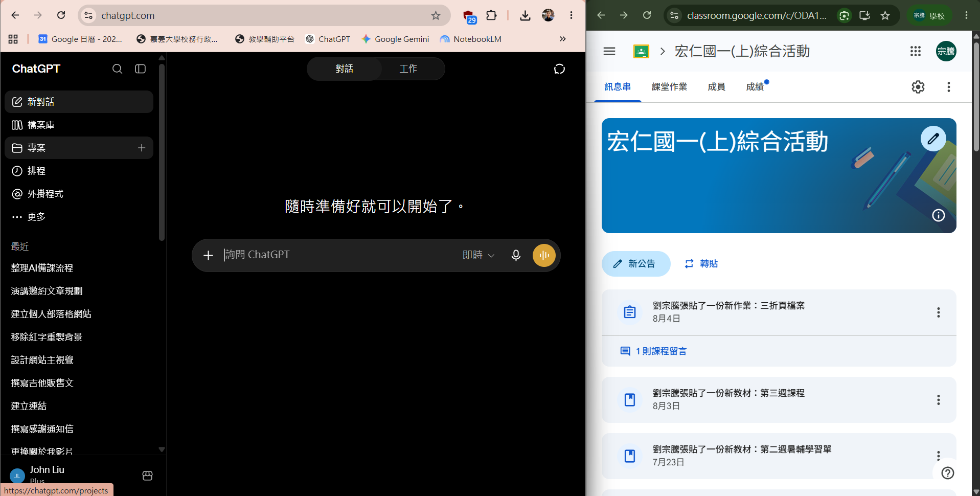Open 1 則課程留言 comments link

[654, 351]
